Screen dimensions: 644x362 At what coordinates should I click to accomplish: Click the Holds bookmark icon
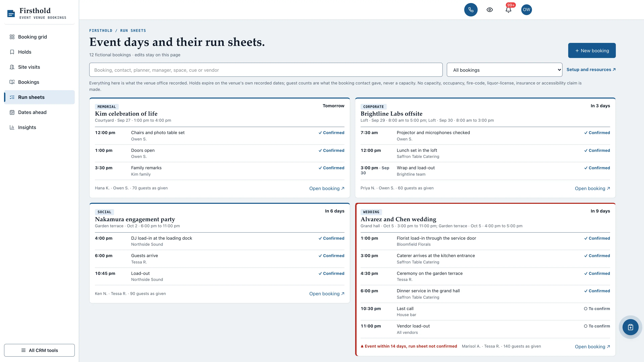coord(12,52)
